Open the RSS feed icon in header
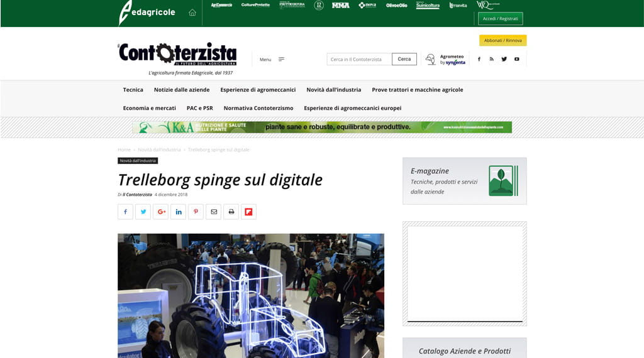This screenshot has height=358, width=644. (491, 59)
